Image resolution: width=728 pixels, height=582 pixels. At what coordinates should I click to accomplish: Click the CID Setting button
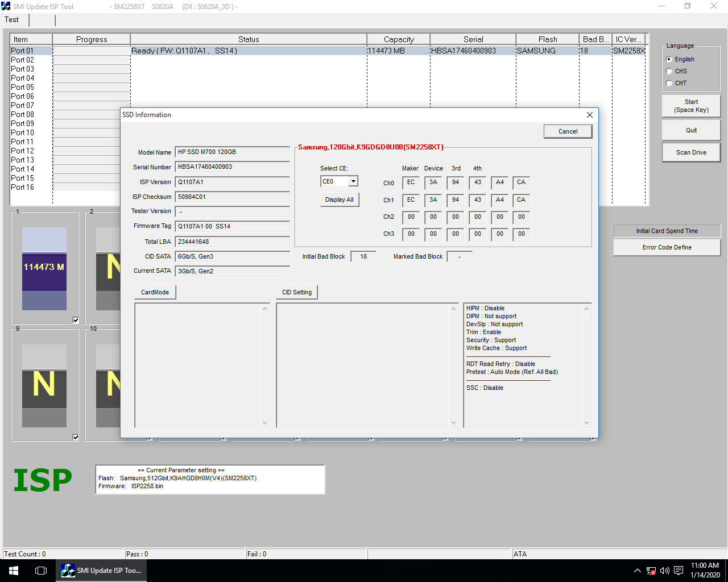pyautogui.click(x=297, y=292)
